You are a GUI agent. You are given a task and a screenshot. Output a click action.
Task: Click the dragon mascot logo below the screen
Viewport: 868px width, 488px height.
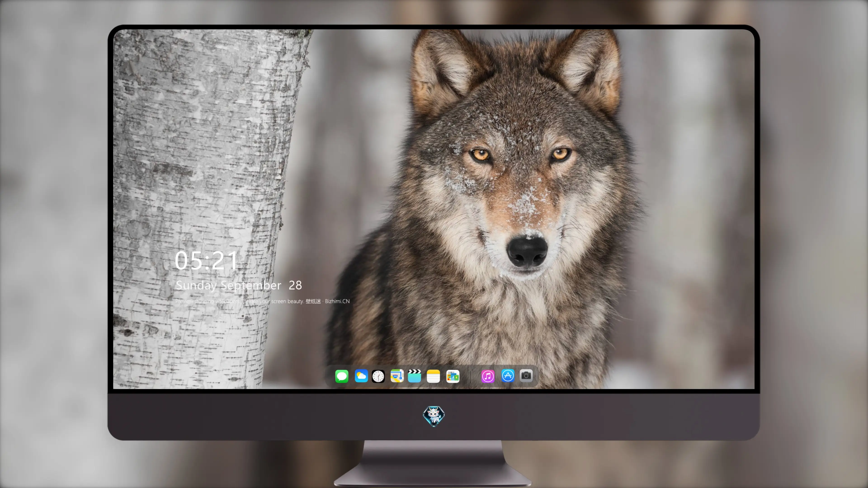[434, 416]
